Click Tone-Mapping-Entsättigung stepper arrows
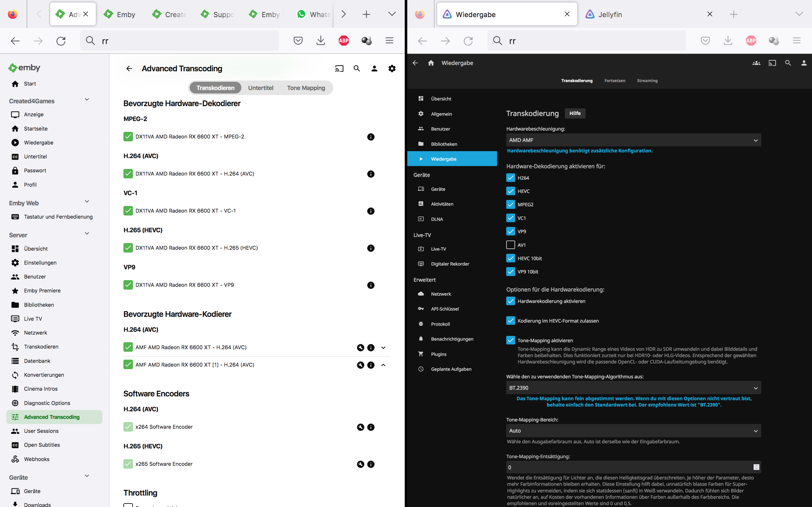Screen dimensions: 812x507 pyautogui.click(x=756, y=467)
